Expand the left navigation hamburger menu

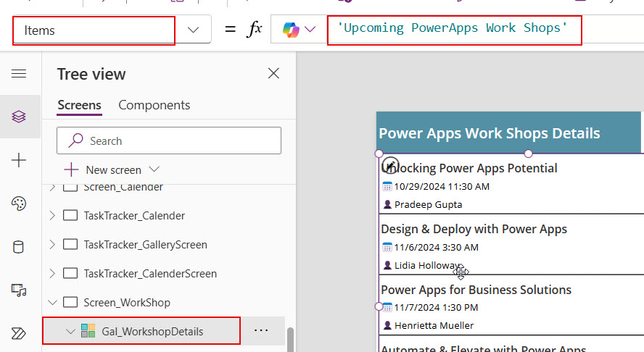point(19,73)
